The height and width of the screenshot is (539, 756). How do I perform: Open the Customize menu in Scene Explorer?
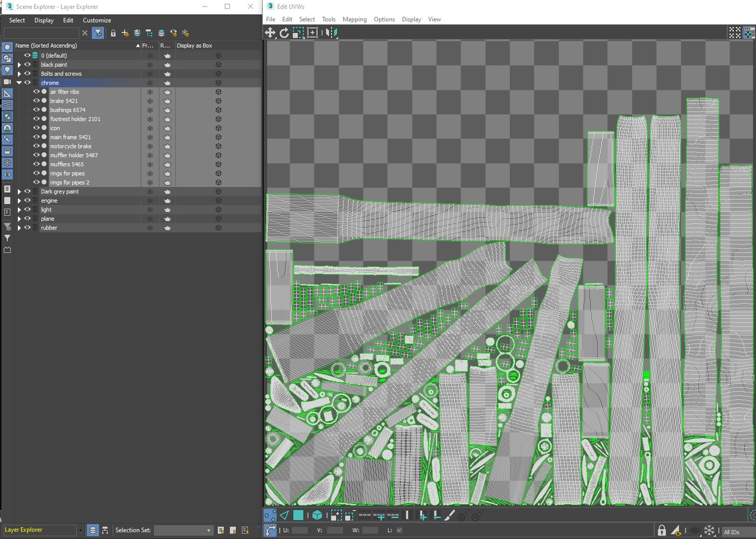[97, 20]
